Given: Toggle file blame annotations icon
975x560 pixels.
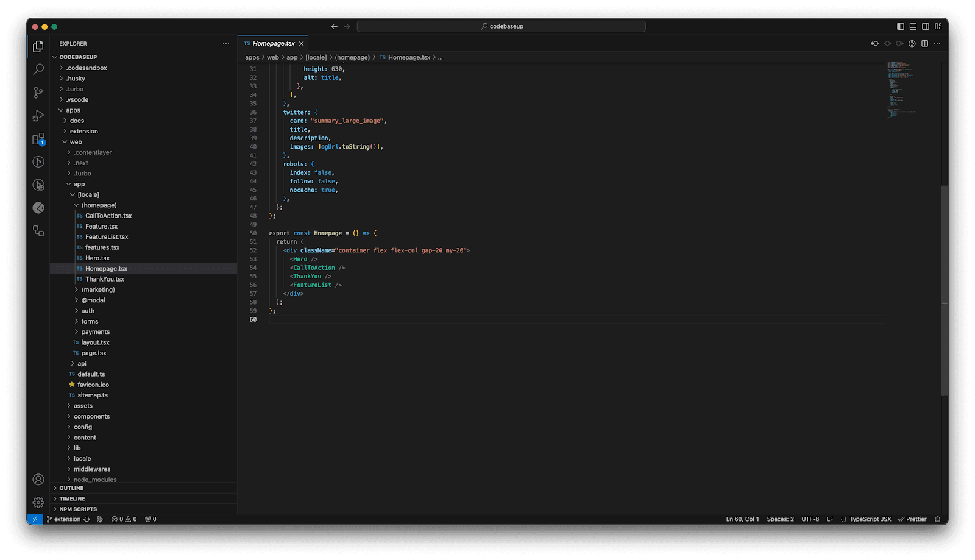Looking at the screenshot, I should pos(912,44).
